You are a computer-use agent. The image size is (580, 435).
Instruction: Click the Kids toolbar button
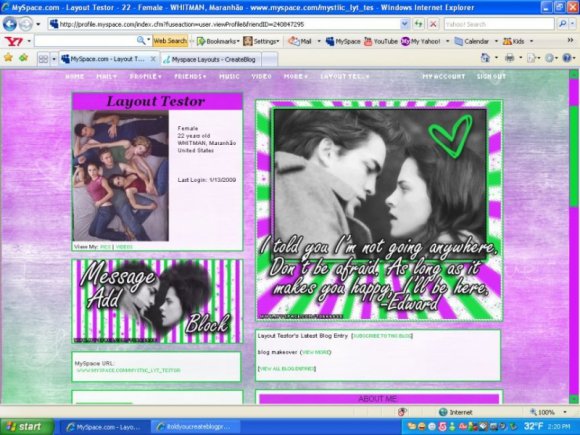point(513,41)
